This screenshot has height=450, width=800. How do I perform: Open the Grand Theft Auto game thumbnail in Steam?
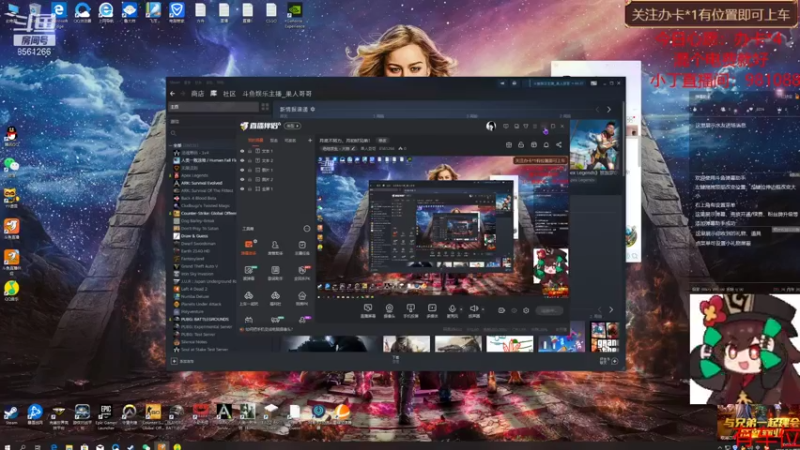pyautogui.click(x=605, y=337)
